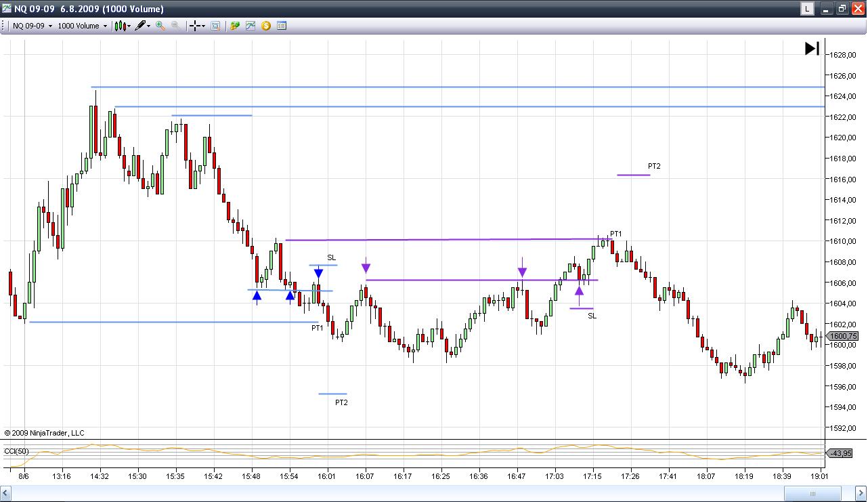Click the PT2 label under the short blue line

point(341,402)
